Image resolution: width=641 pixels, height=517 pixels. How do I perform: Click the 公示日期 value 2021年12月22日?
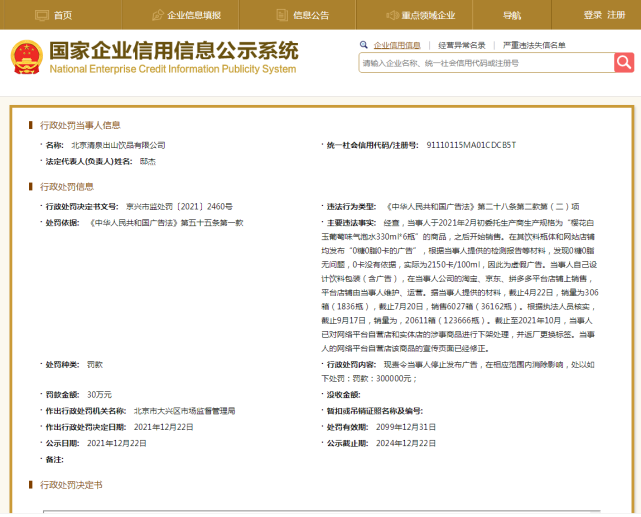117,443
